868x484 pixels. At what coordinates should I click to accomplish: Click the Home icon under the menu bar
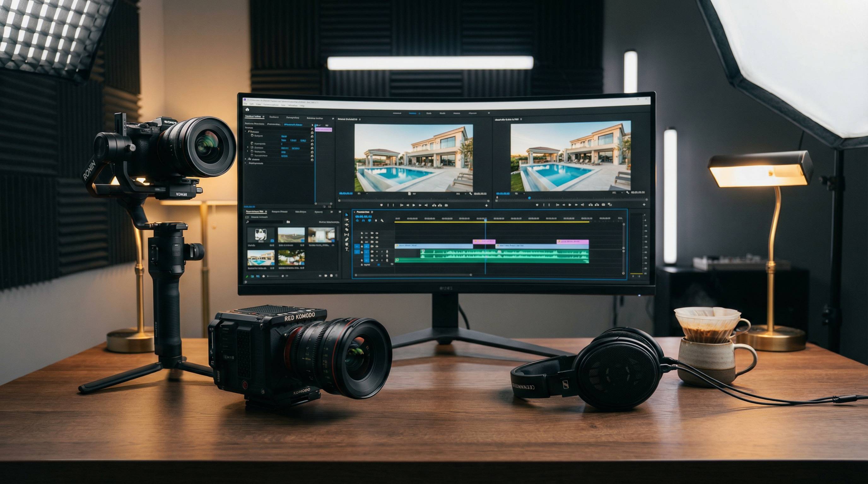pyautogui.click(x=247, y=110)
